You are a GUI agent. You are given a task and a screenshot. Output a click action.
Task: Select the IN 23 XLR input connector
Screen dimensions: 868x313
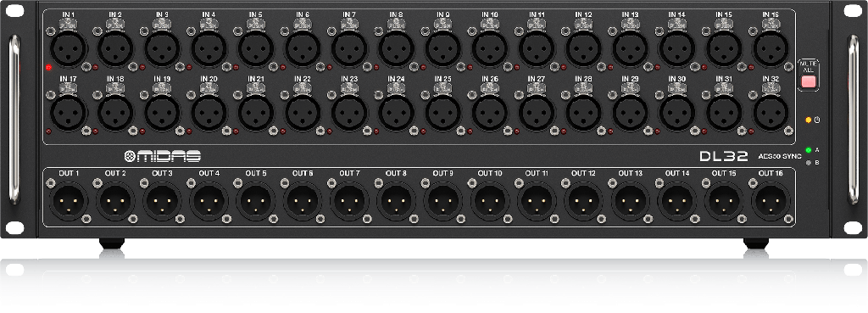pos(349,113)
